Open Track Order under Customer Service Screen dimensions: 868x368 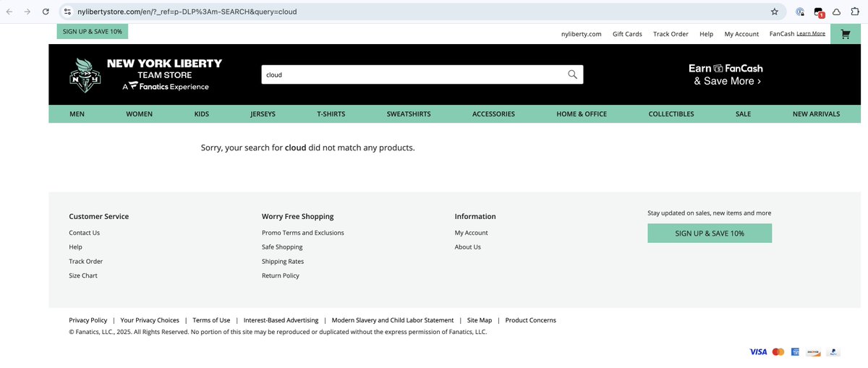pos(86,262)
